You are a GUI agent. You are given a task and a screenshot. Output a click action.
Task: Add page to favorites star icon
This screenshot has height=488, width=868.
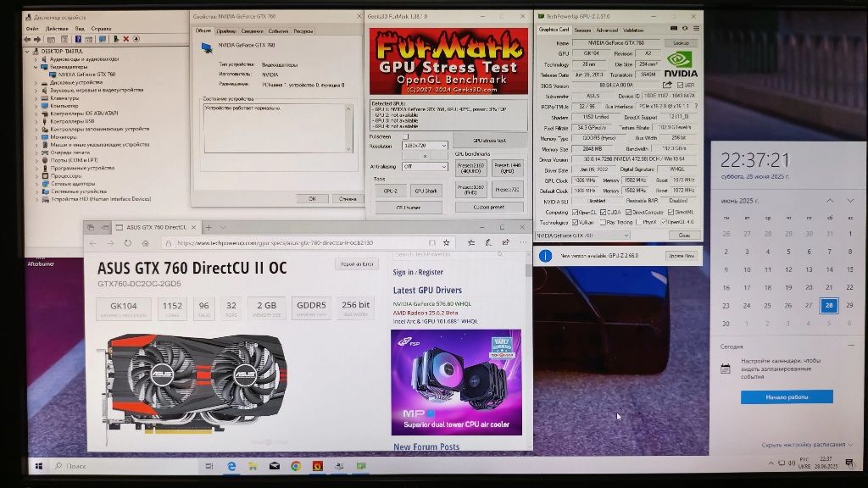[446, 242]
